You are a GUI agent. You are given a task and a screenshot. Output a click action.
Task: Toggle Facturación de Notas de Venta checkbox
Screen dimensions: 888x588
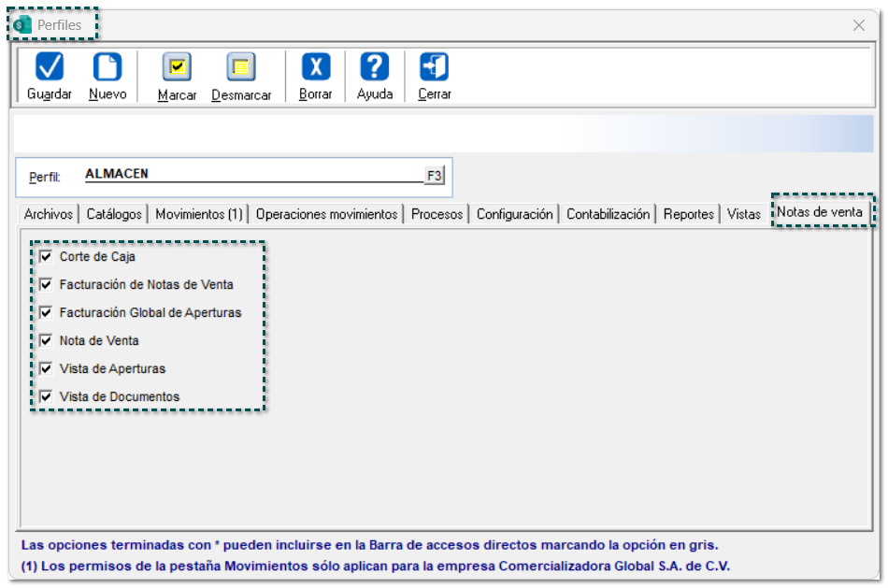[46, 284]
